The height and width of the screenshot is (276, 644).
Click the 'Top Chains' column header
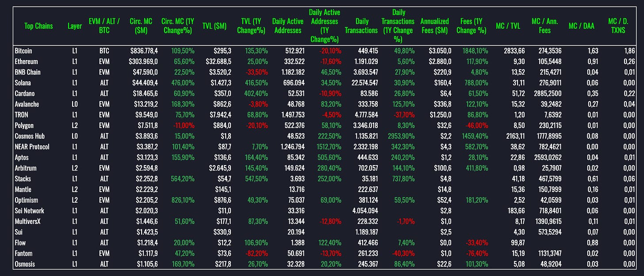coord(38,26)
